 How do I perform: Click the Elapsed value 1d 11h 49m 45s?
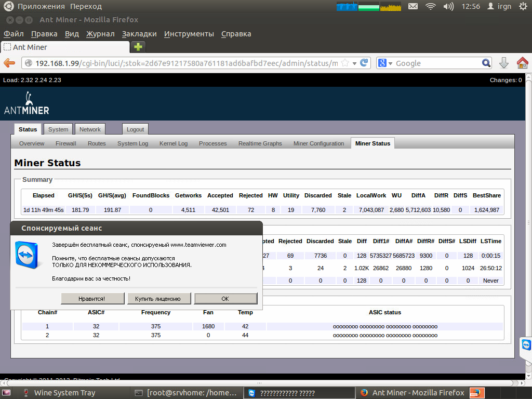click(x=44, y=210)
